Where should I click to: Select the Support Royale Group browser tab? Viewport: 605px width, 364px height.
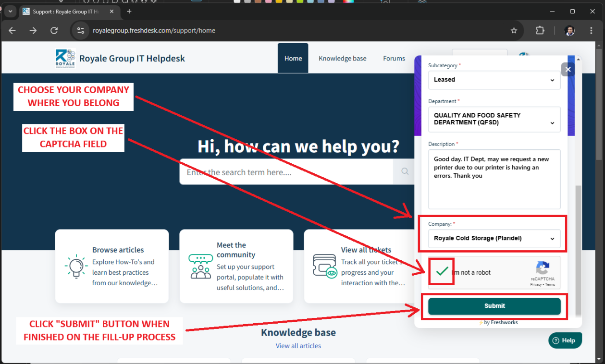click(x=67, y=12)
